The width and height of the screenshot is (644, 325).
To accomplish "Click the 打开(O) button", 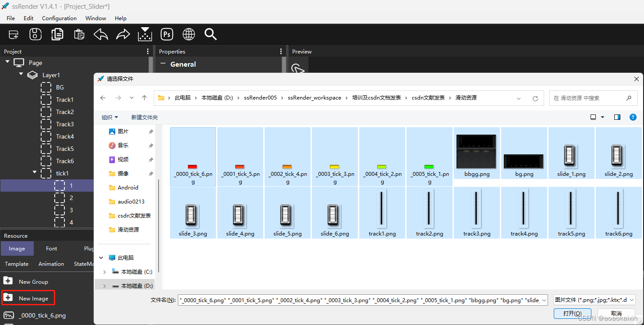I will point(572,313).
